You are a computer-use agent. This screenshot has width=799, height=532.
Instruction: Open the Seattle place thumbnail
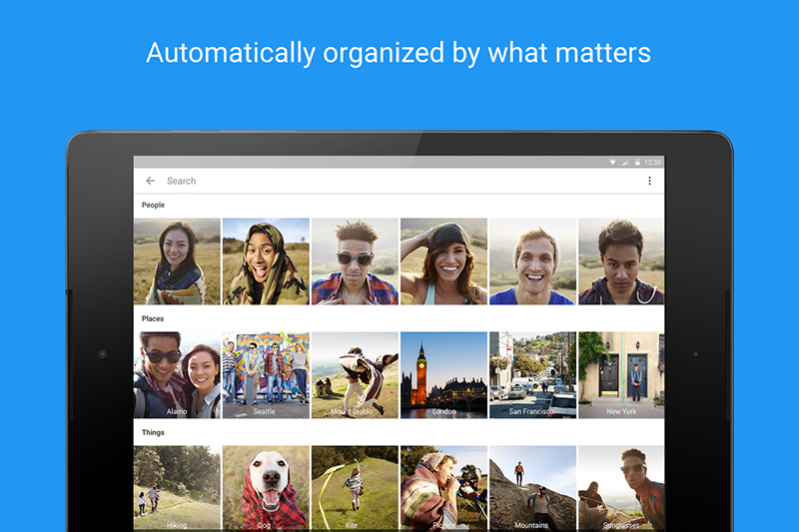coord(266,375)
